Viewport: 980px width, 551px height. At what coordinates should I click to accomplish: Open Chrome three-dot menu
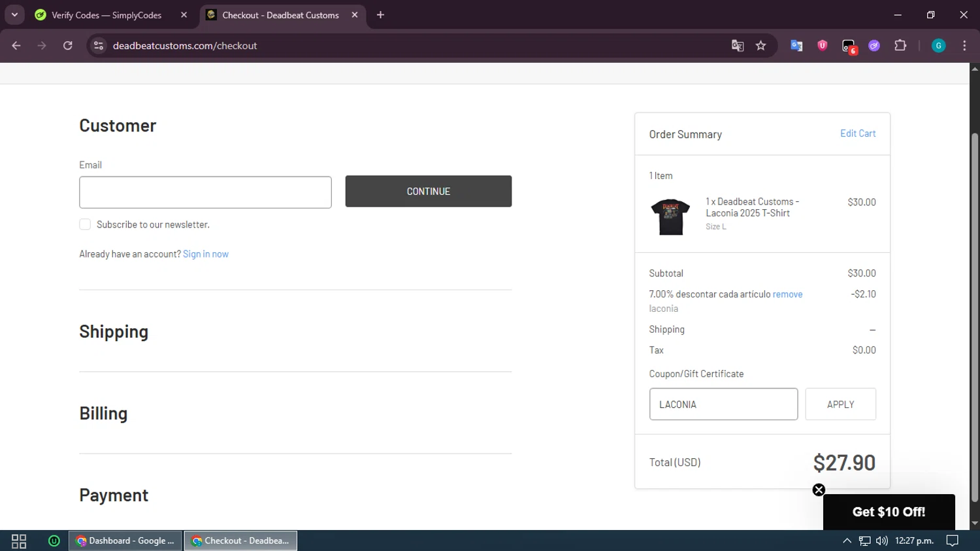[964, 46]
